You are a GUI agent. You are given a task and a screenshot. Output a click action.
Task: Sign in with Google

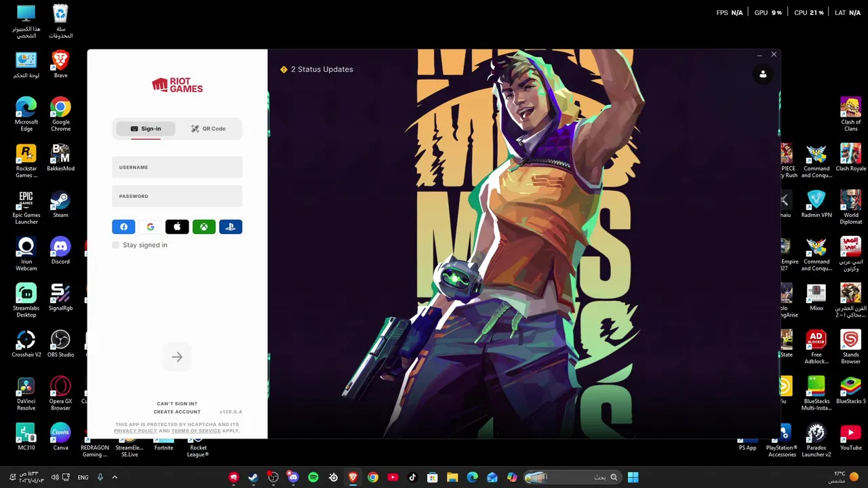tap(150, 227)
